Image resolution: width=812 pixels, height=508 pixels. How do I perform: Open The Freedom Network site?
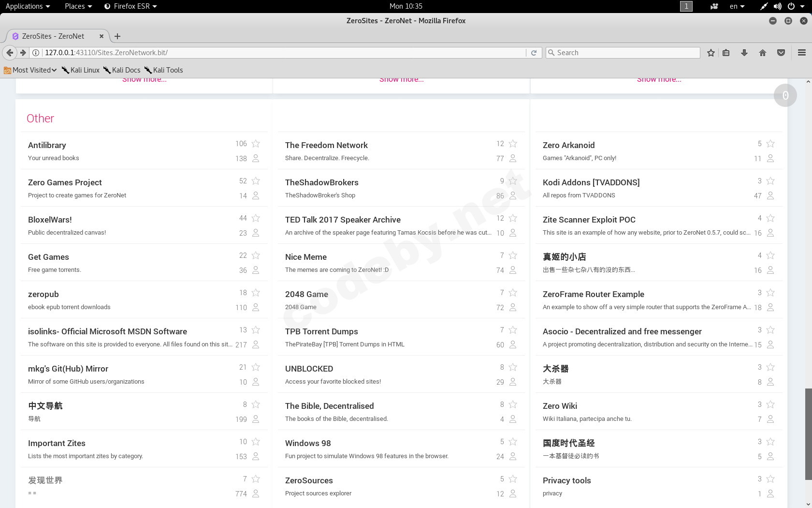[x=326, y=145]
